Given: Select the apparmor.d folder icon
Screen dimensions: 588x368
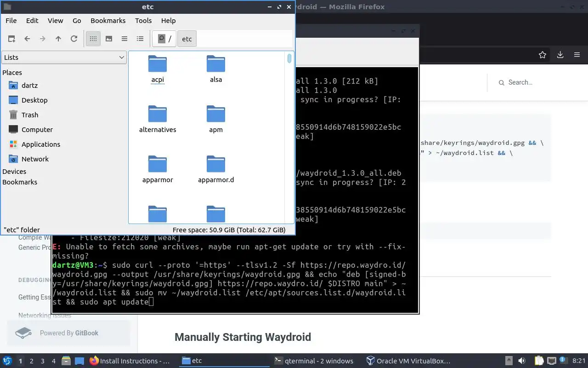Looking at the screenshot, I should [216, 164].
